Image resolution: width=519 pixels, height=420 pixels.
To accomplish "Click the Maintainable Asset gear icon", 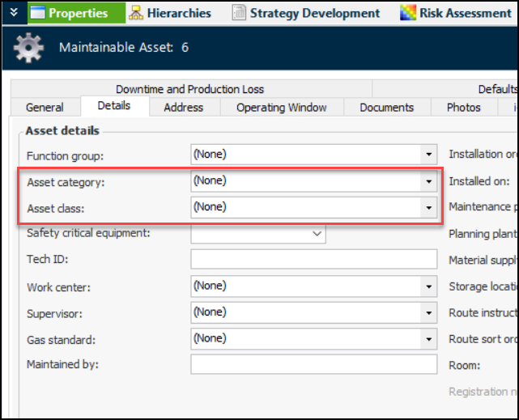I will point(29,49).
